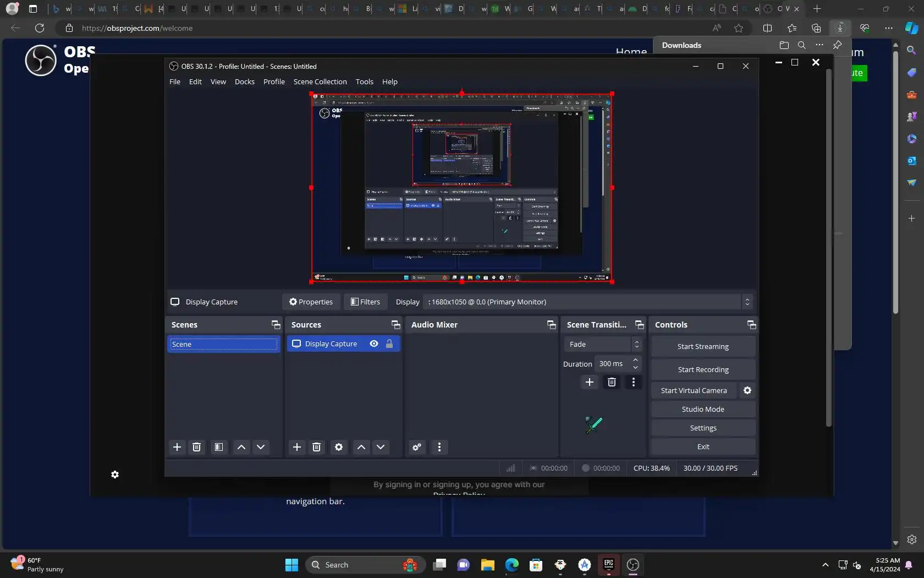The width and height of the screenshot is (924, 578).
Task: Open the Tools menu in OBS
Action: point(365,81)
